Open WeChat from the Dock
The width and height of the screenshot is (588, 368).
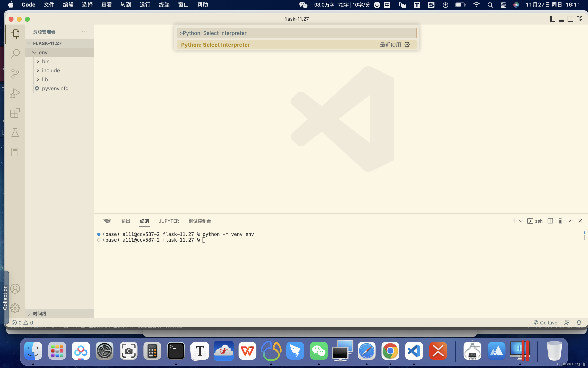319,351
